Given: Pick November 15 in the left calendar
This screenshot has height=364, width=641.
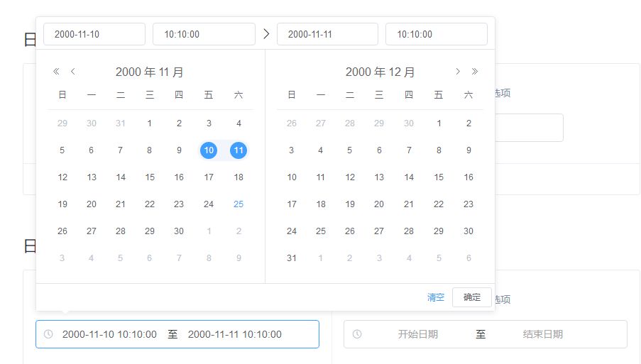Looking at the screenshot, I should coord(150,177).
